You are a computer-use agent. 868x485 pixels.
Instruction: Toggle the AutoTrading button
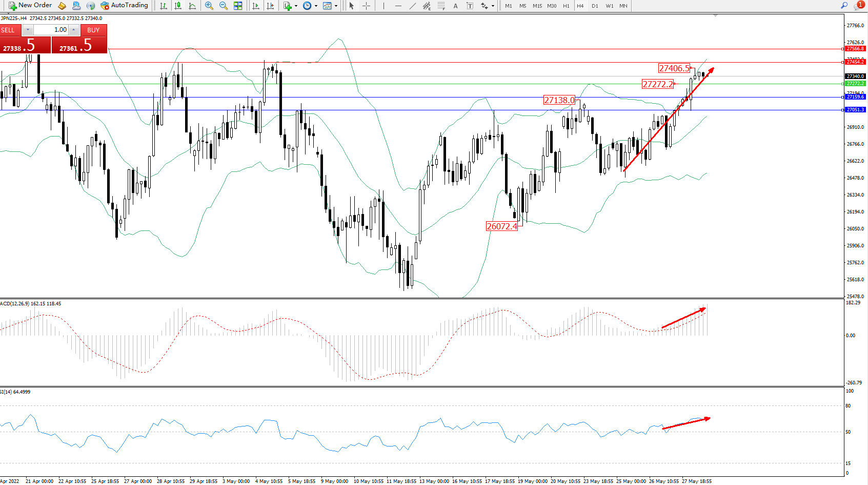pyautogui.click(x=124, y=6)
